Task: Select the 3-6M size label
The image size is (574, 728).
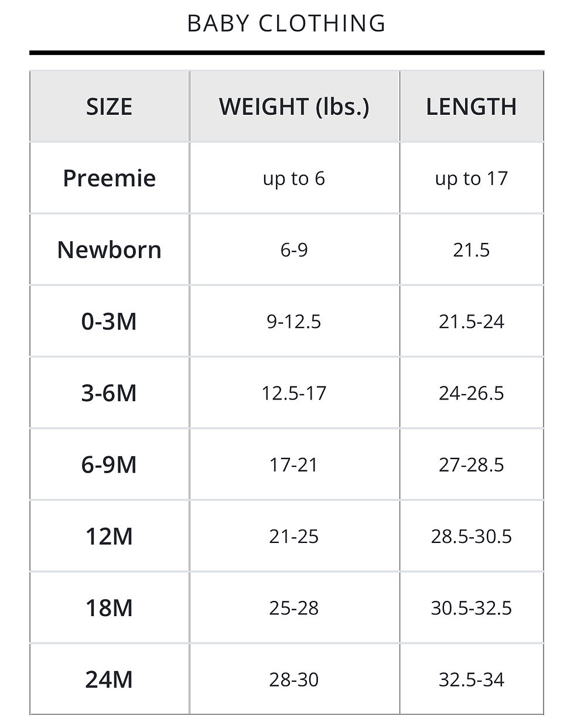Action: coord(109,393)
